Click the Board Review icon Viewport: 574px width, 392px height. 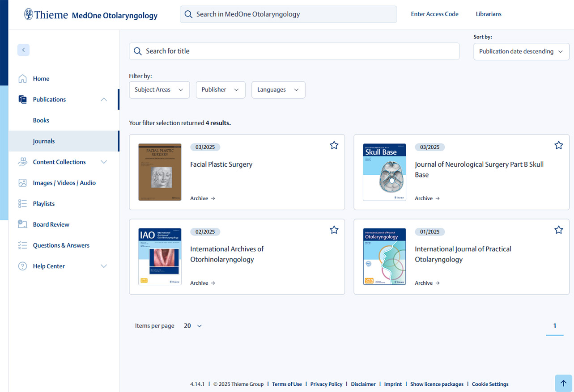point(22,224)
